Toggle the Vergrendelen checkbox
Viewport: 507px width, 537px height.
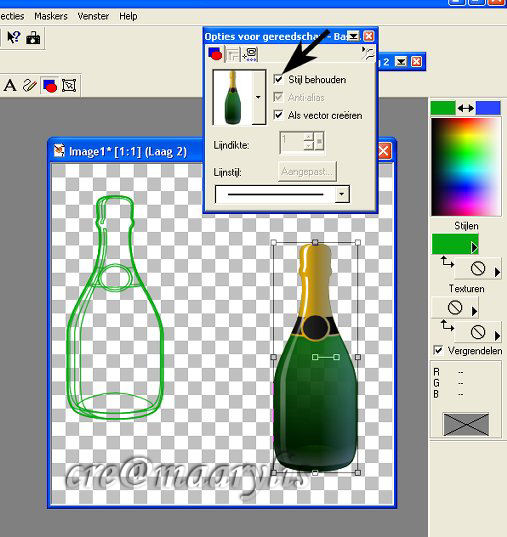pyautogui.click(x=438, y=350)
